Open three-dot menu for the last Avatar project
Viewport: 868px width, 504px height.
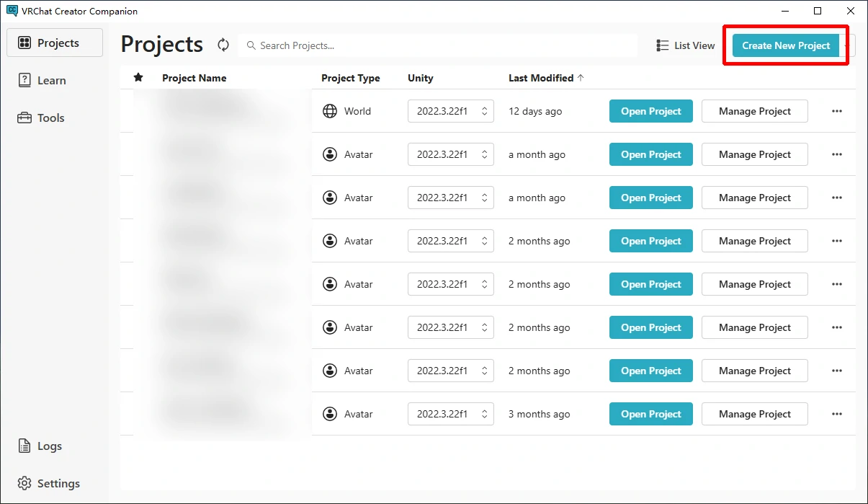(836, 414)
